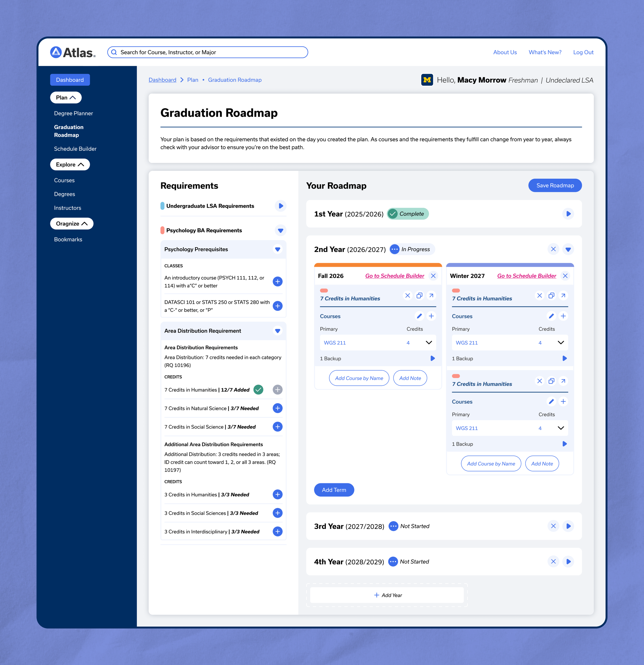Click the course search input field
The image size is (644, 665).
208,52
